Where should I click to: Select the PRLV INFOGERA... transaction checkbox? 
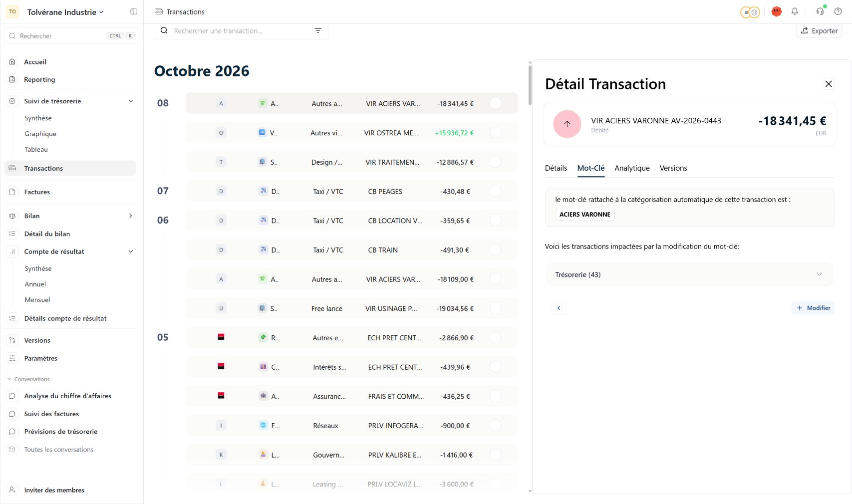pos(495,426)
